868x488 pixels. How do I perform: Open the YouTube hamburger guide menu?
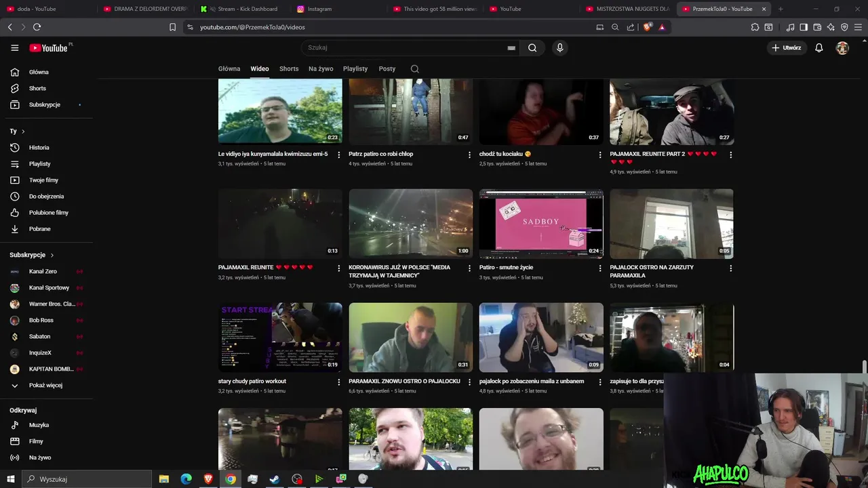14,47
